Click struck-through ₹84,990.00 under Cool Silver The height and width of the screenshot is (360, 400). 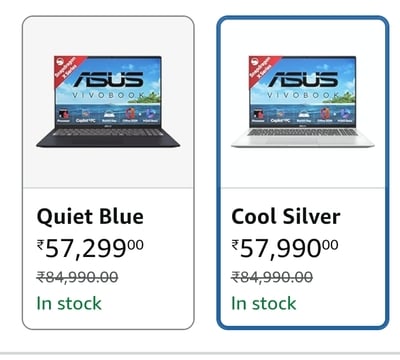point(272,277)
